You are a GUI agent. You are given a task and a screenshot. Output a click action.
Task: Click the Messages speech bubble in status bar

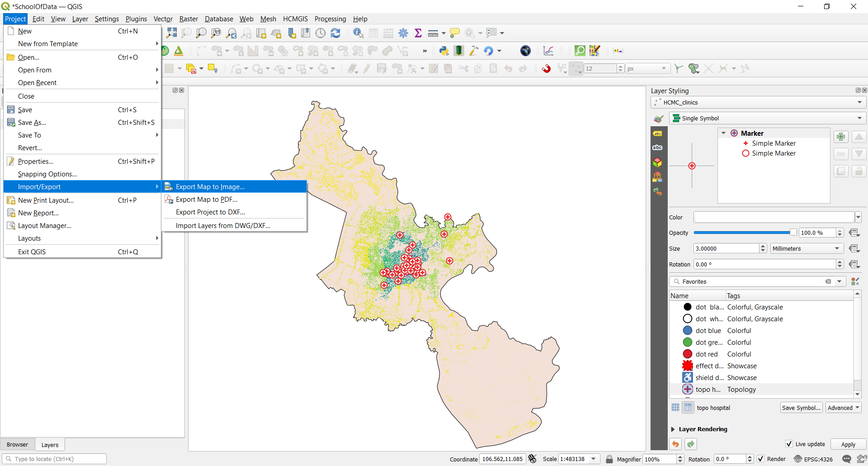pyautogui.click(x=847, y=459)
